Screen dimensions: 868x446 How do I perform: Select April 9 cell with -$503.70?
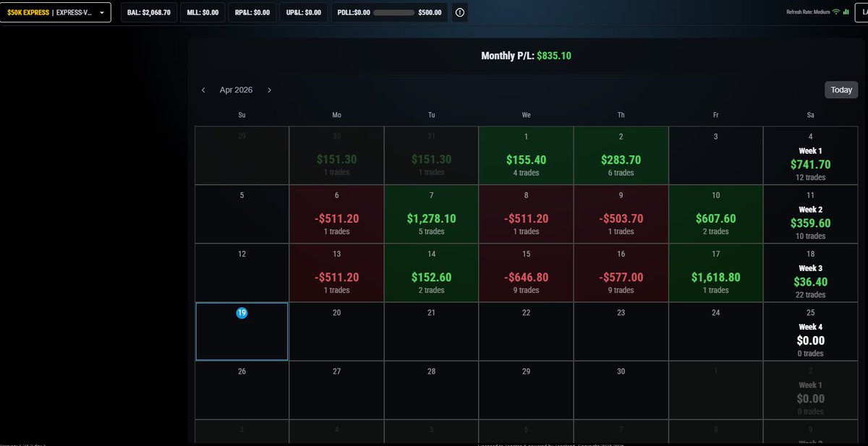tap(621, 214)
